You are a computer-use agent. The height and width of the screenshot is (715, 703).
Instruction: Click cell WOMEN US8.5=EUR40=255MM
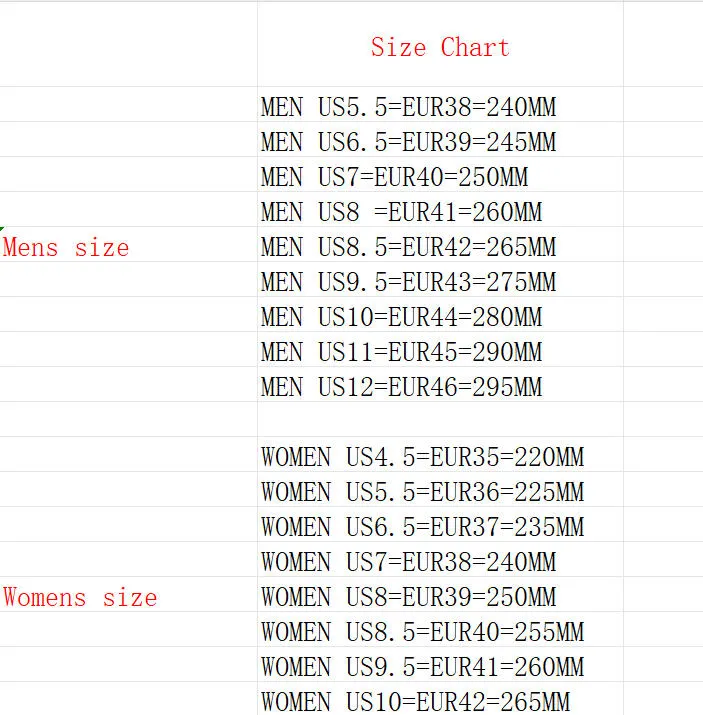pyautogui.click(x=440, y=629)
